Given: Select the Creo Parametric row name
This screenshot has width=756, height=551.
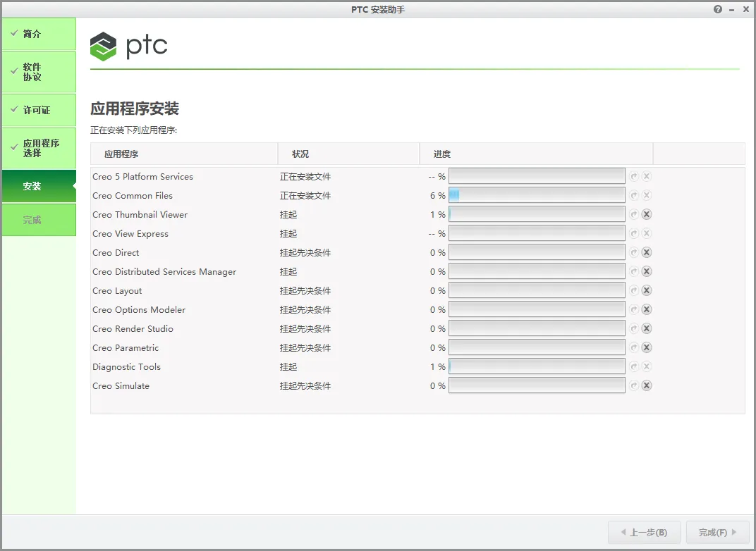Looking at the screenshot, I should [126, 348].
